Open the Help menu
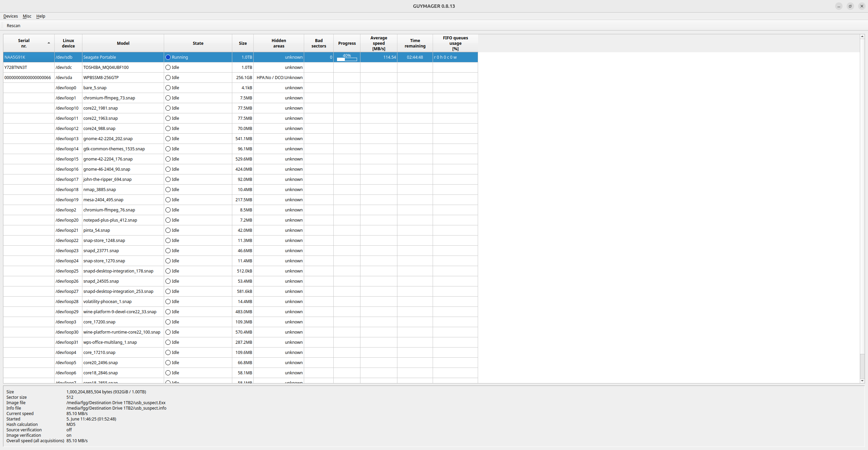Screen dimensions: 868x450 click(41, 16)
